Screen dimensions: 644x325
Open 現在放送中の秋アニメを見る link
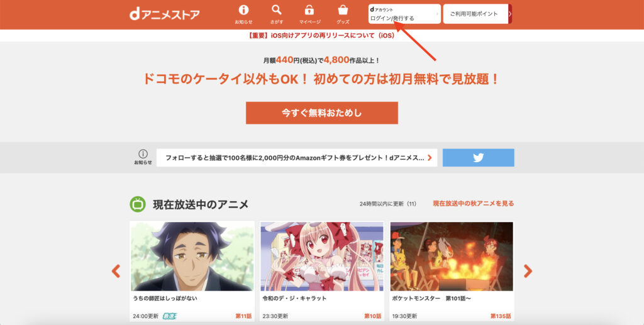473,204
